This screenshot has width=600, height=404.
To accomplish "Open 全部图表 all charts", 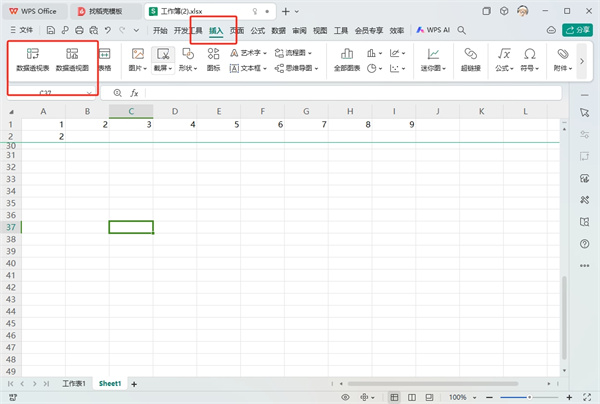I will (x=347, y=60).
